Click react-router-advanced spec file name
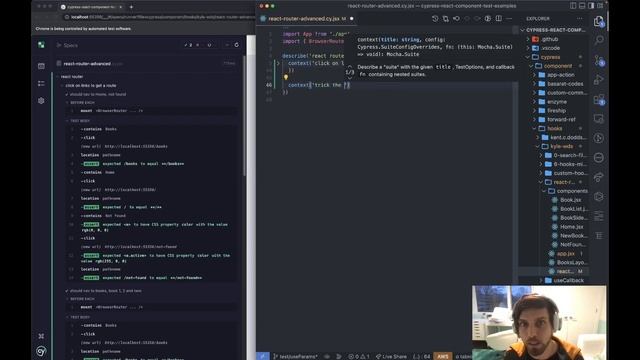Image resolution: width=640 pixels, height=360 pixels. point(87,64)
